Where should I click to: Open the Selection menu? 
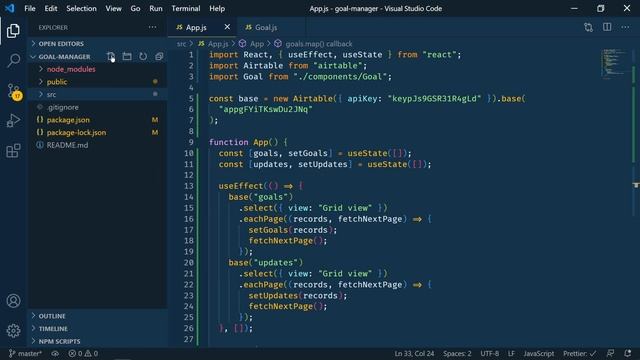pos(81,8)
